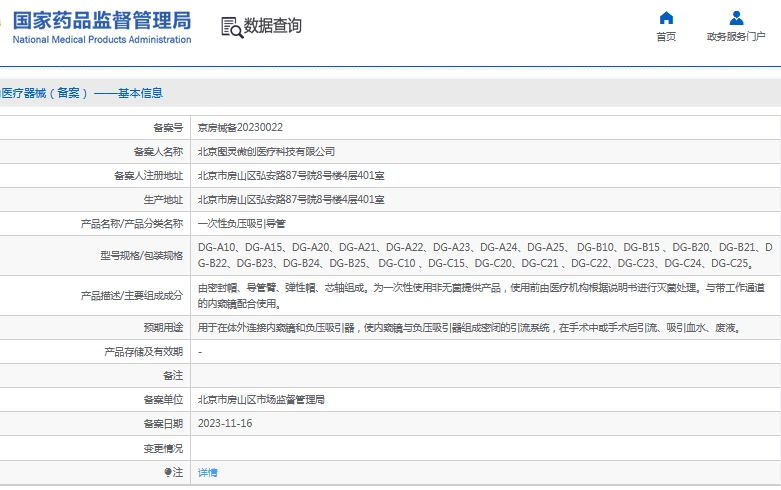This screenshot has height=490, width=781.
Task: Click National Medical Products Administration English subtitle
Action: pos(102,39)
